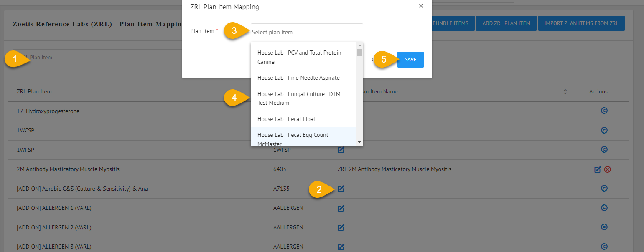Image resolution: width=644 pixels, height=252 pixels.
Task: Open mapping editor for ALLERGEN 2 (VARL)
Action: point(341,227)
